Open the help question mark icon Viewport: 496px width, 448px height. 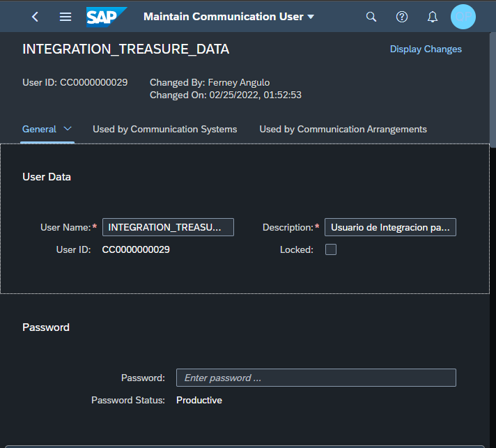click(x=402, y=17)
